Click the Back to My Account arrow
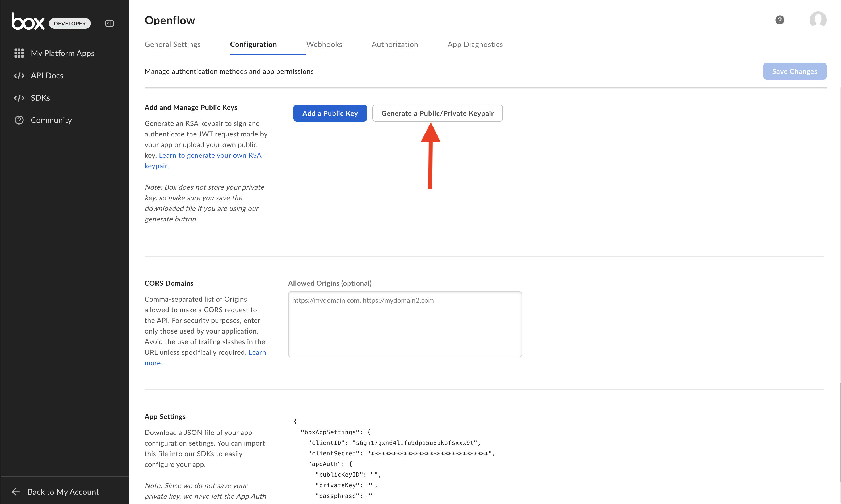This screenshot has width=841, height=504. point(16,492)
